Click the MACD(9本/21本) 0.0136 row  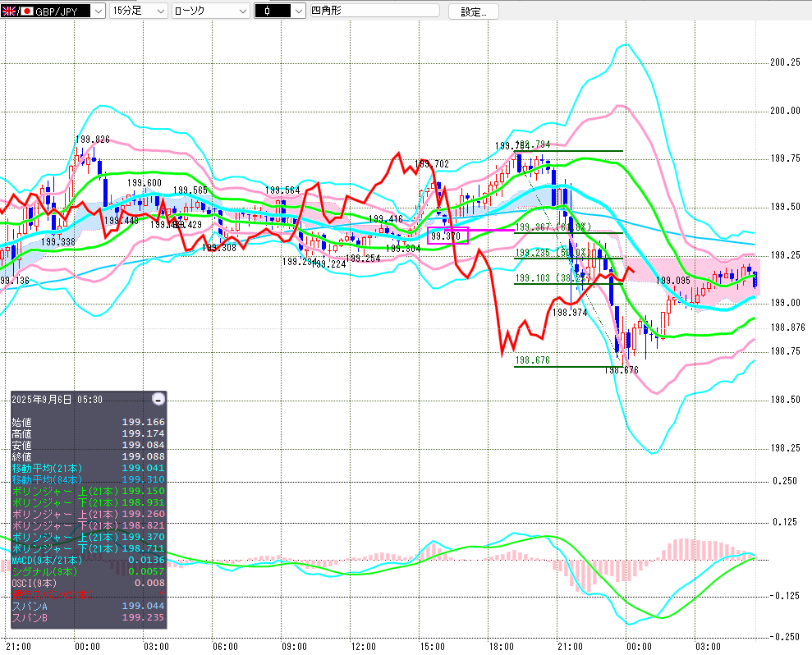[x=89, y=560]
